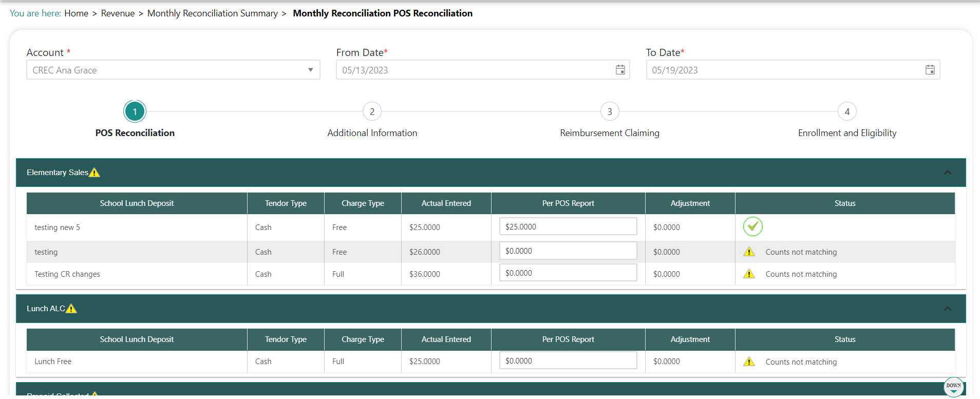Go to step 4 Enrollment and Eligibility

(x=846, y=111)
